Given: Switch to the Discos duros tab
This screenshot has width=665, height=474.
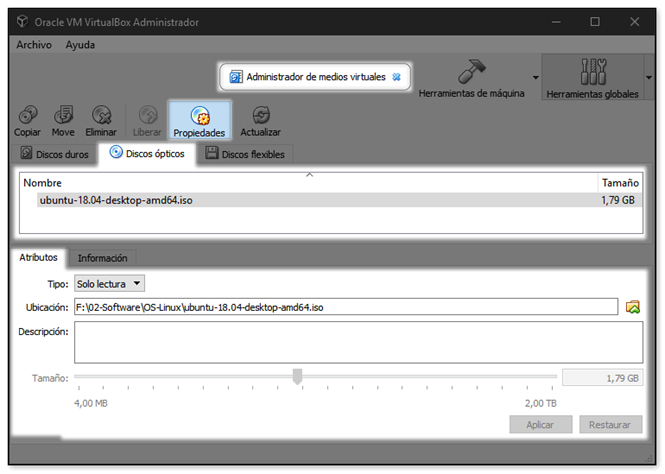Looking at the screenshot, I should tap(55, 154).
